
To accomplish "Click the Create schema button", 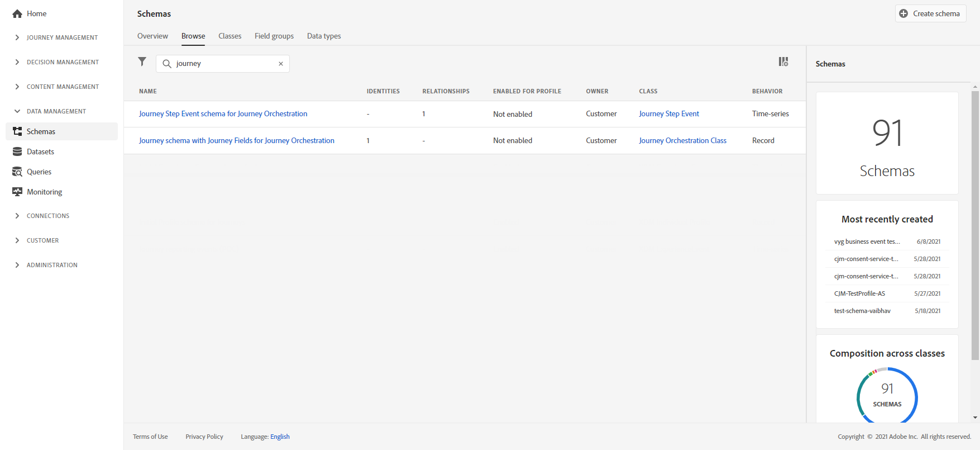I will click(930, 13).
